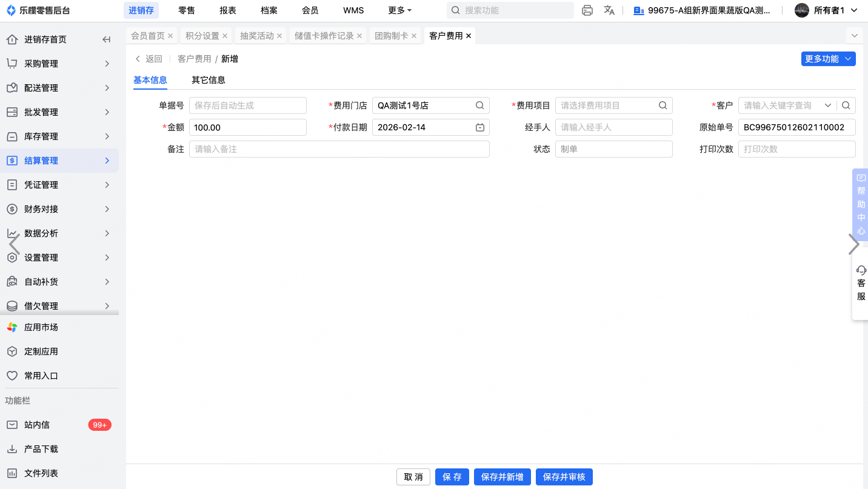Click the 取消 button
The width and height of the screenshot is (868, 489).
coord(413,477)
